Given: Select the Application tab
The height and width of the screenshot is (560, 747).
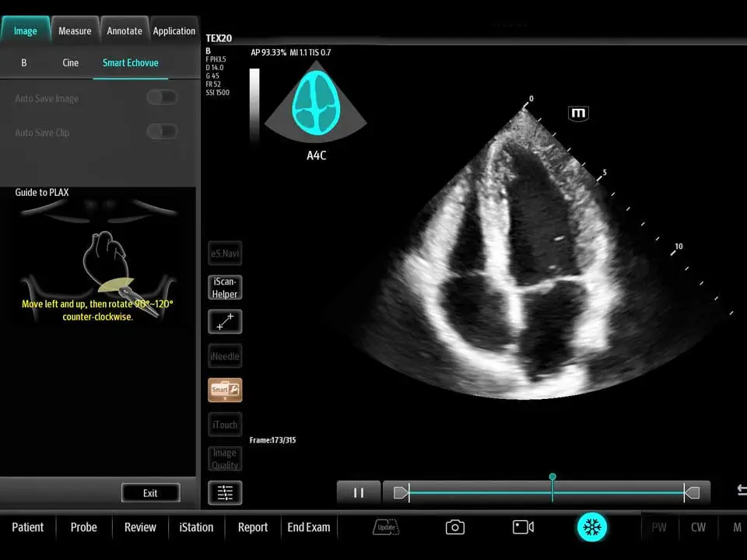Looking at the screenshot, I should pyautogui.click(x=174, y=30).
